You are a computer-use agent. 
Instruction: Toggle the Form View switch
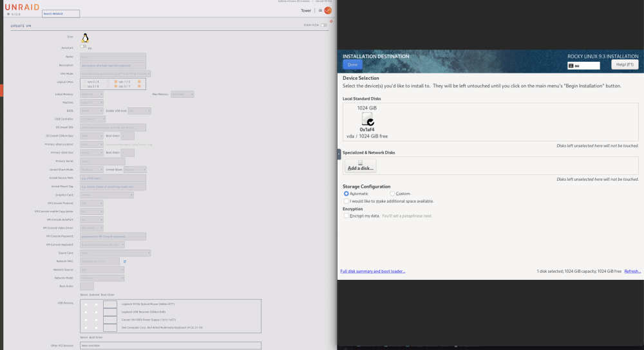[x=324, y=25]
